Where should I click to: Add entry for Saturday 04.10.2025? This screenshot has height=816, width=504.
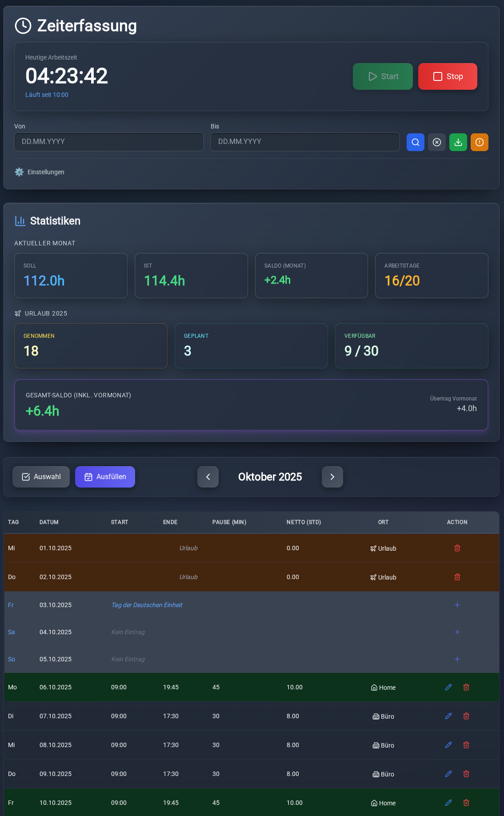pos(457,632)
